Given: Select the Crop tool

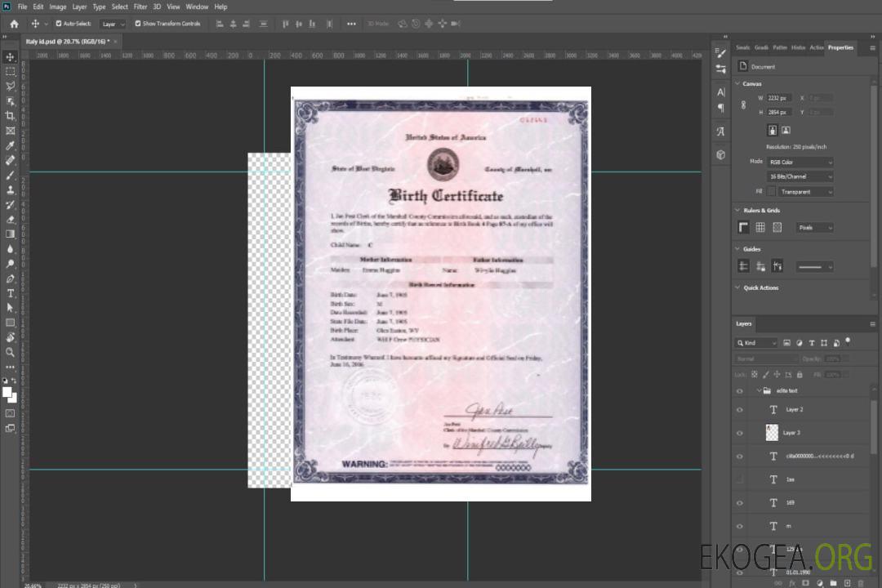Looking at the screenshot, I should (x=10, y=116).
